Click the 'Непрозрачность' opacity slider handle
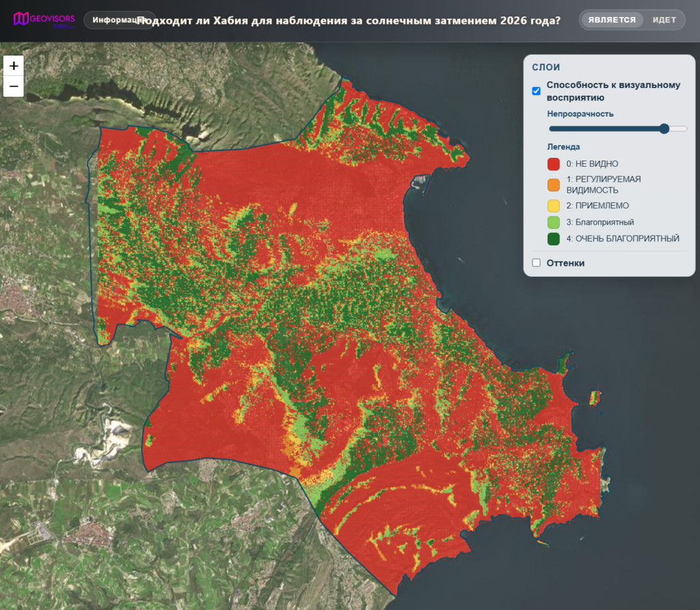Viewport: 700px width, 610px height. (x=664, y=129)
